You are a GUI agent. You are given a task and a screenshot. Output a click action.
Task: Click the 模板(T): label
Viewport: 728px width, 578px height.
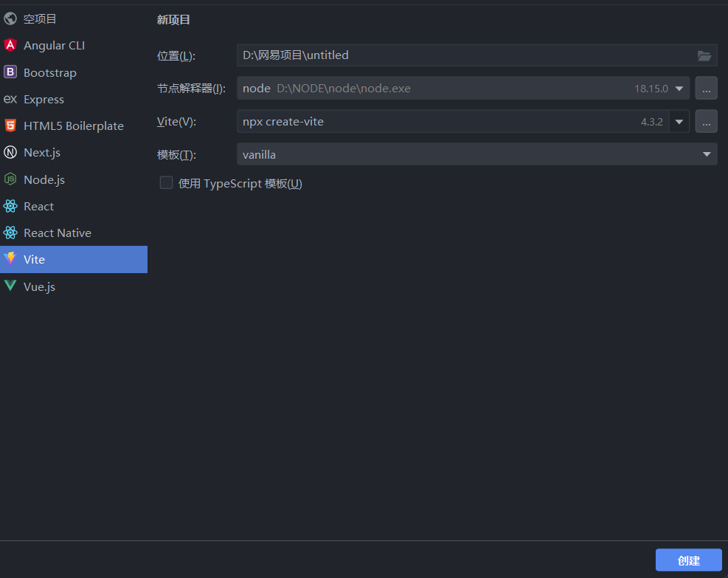coord(176,155)
